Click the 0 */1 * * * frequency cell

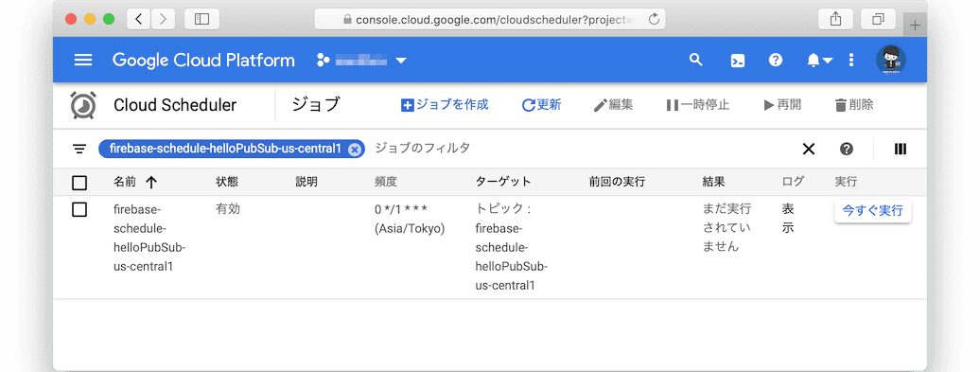(410, 219)
